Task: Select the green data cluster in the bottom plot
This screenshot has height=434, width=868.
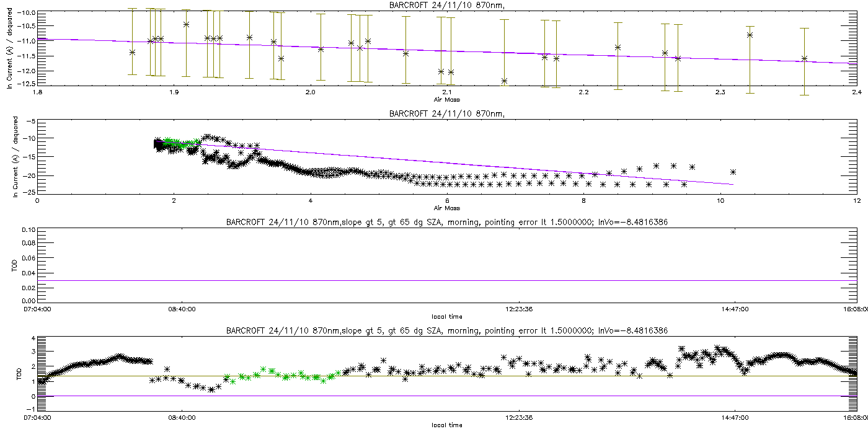Action: coord(279,374)
